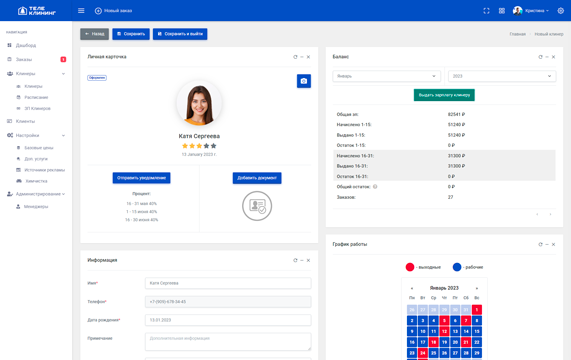Screen dimensions: 571x360
Task: Enter fullscreen mode from header
Action: [486, 11]
